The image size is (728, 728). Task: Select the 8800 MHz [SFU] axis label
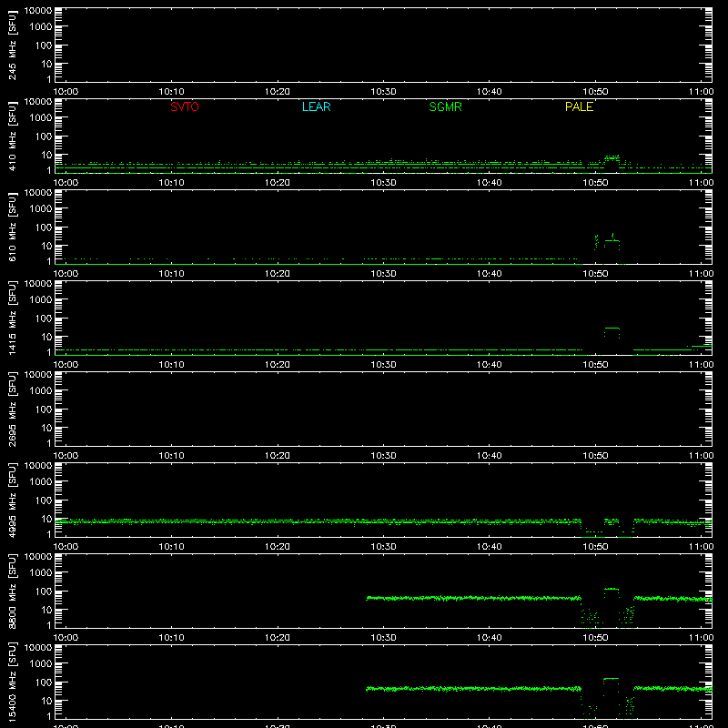12,591
